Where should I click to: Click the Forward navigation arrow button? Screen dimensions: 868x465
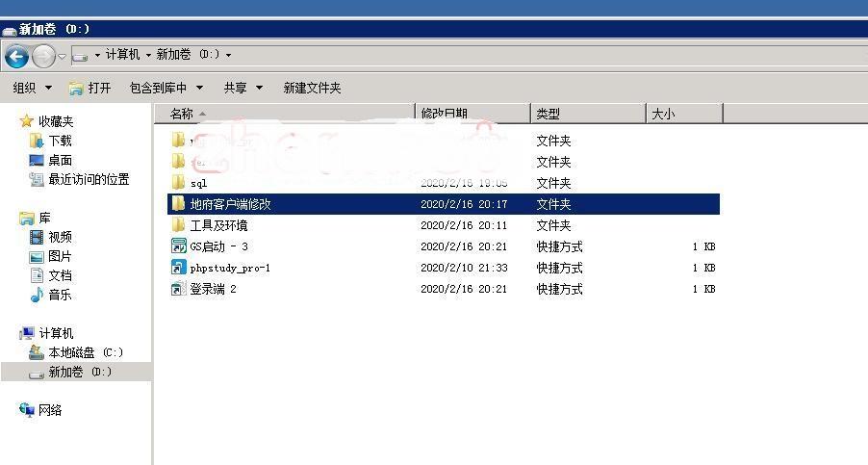(43, 56)
